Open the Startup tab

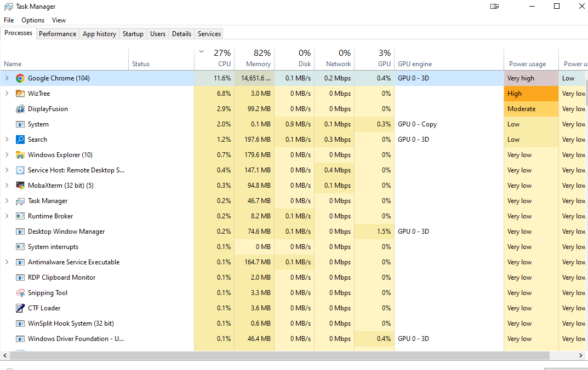[133, 34]
